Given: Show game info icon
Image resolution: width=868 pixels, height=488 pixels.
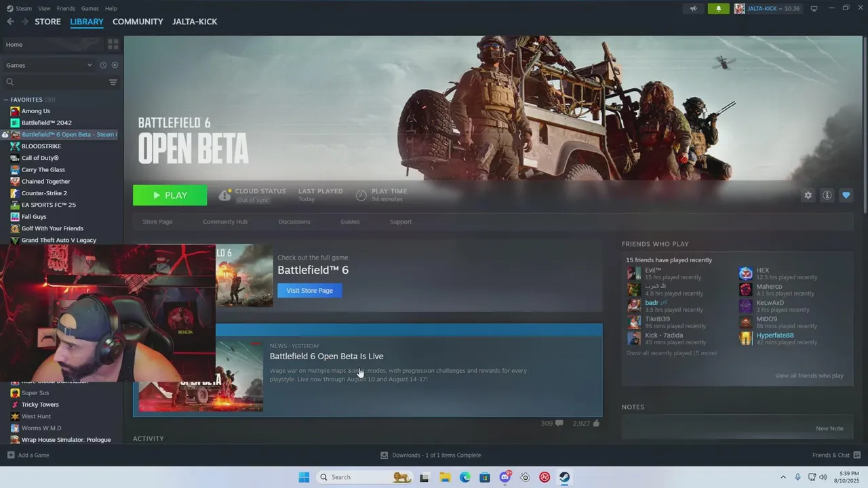Looking at the screenshot, I should coord(827,195).
